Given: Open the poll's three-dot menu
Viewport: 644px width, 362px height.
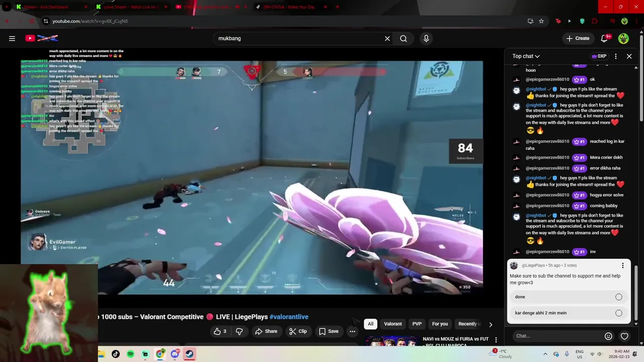Looking at the screenshot, I should click(622, 265).
